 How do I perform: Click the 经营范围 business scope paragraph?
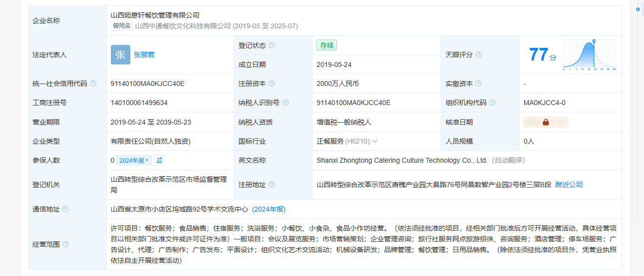364,244
